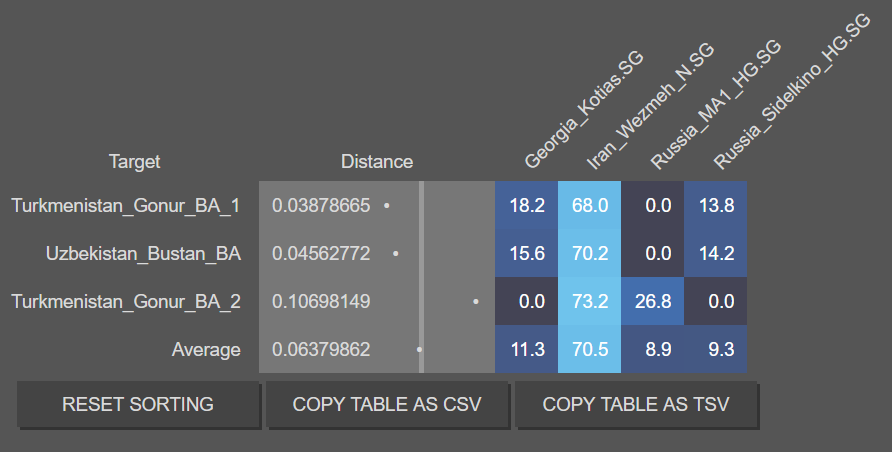Viewport: 892px width, 452px height.
Task: Click the 18.2 cell for Gonur_BA_1
Action: 526,205
